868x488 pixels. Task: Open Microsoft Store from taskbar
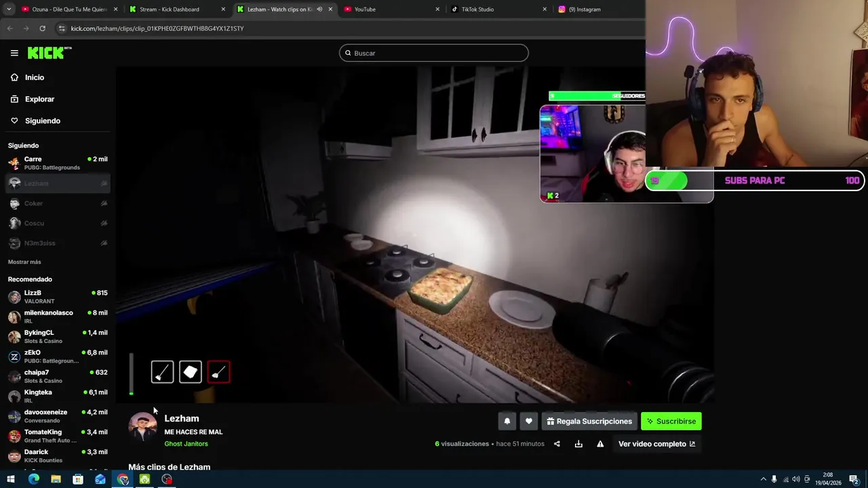78,479
